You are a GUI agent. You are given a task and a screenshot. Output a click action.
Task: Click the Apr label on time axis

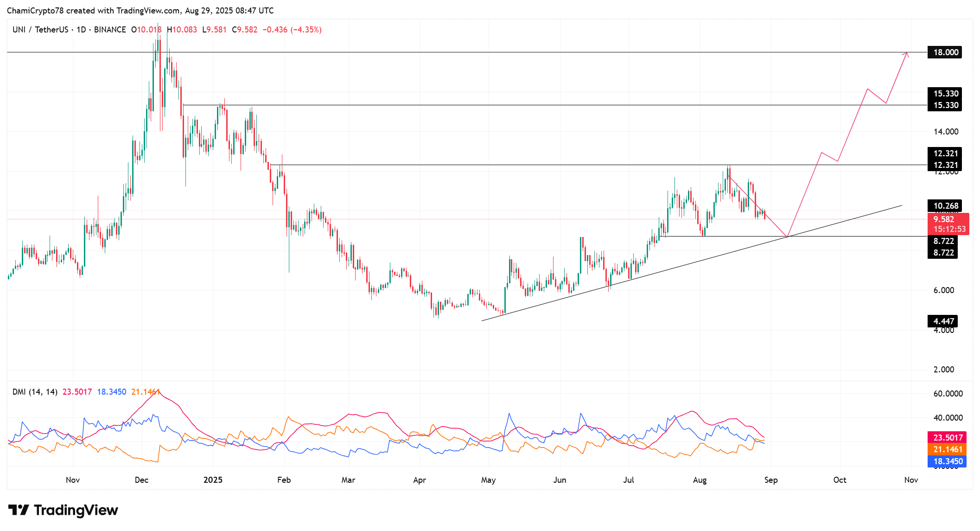click(x=419, y=480)
